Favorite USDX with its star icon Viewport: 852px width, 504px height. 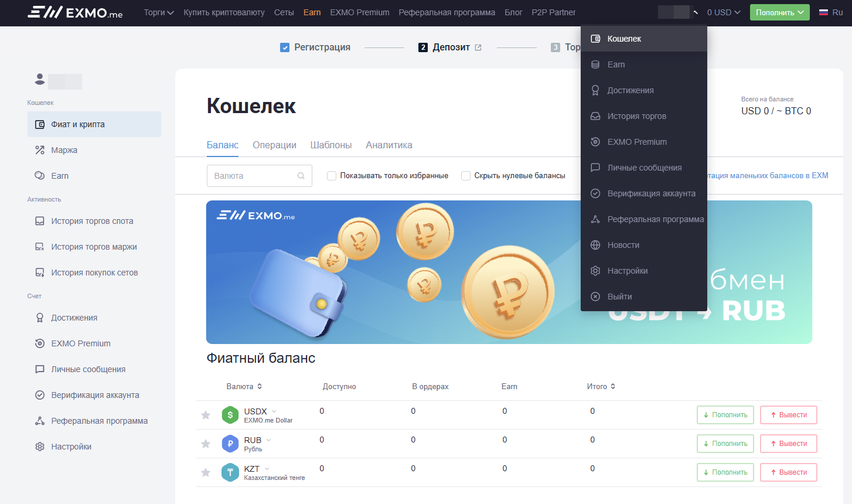point(206,415)
